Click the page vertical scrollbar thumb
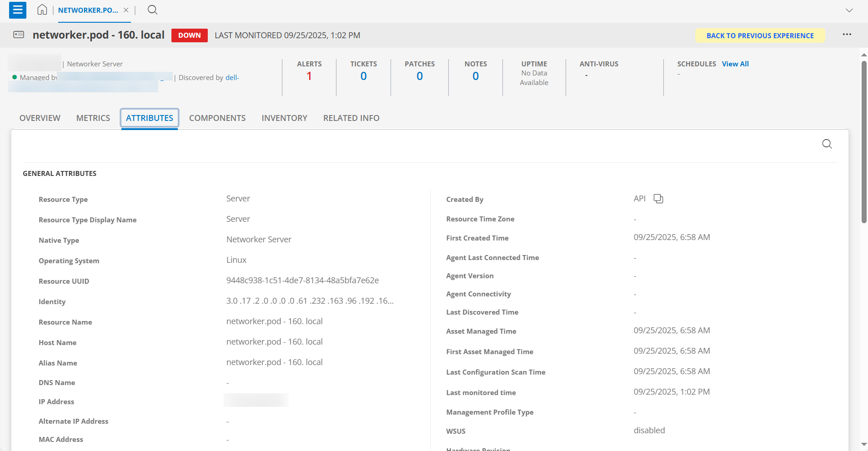 click(864, 142)
